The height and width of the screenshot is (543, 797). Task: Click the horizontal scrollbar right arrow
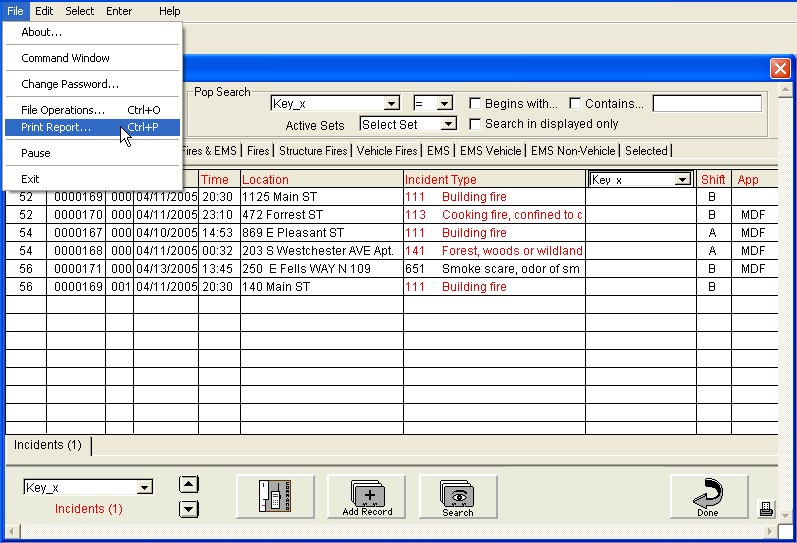pyautogui.click(x=770, y=532)
